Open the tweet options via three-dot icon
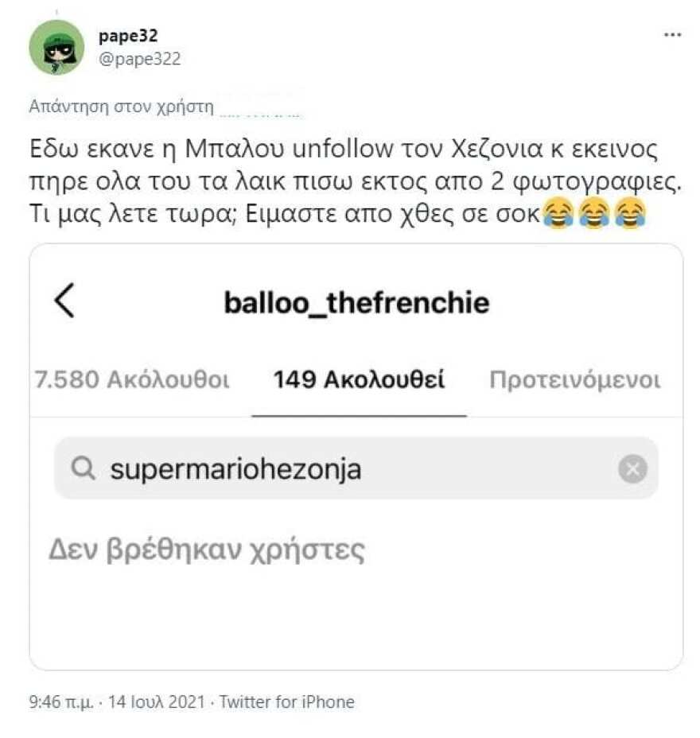The height and width of the screenshot is (738, 700). pos(673,33)
